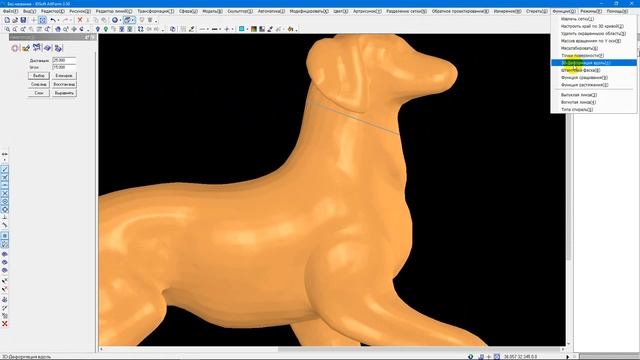Click the status bar text 3D Деформация вдоль

click(x=27, y=357)
